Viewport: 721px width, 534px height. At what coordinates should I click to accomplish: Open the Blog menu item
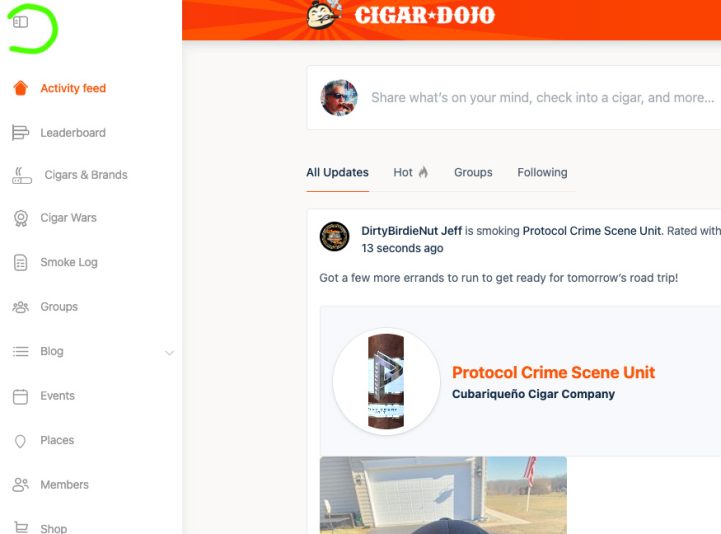[x=52, y=351]
